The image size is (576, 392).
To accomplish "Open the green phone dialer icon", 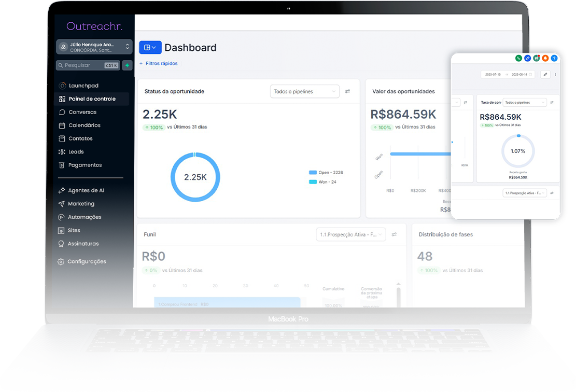I will 518,58.
